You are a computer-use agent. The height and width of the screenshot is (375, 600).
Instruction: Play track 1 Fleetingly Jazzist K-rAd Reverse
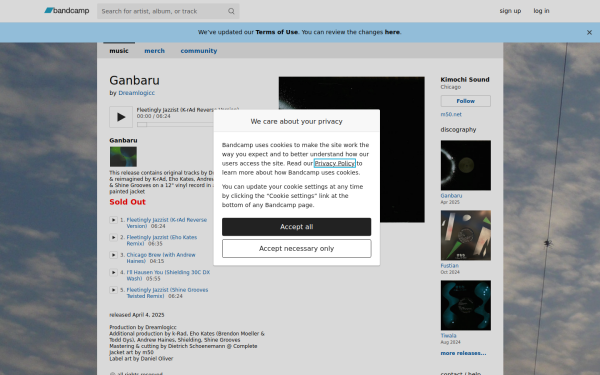click(x=113, y=220)
